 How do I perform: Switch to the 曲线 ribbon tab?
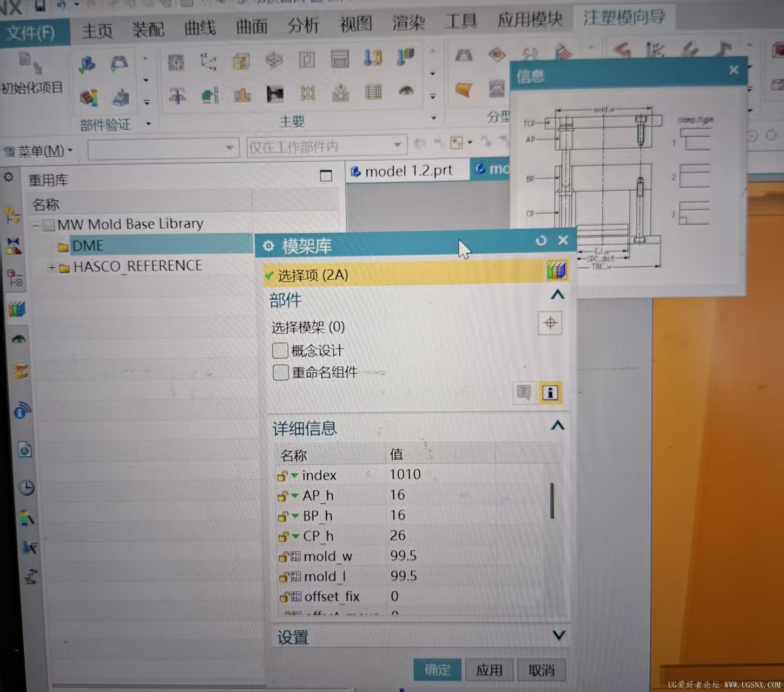[200, 28]
